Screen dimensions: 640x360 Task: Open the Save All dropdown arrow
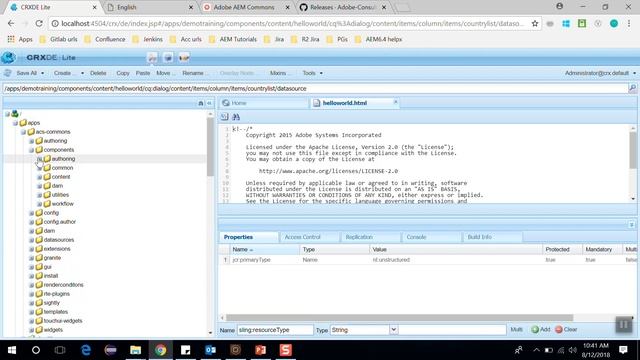(42, 73)
